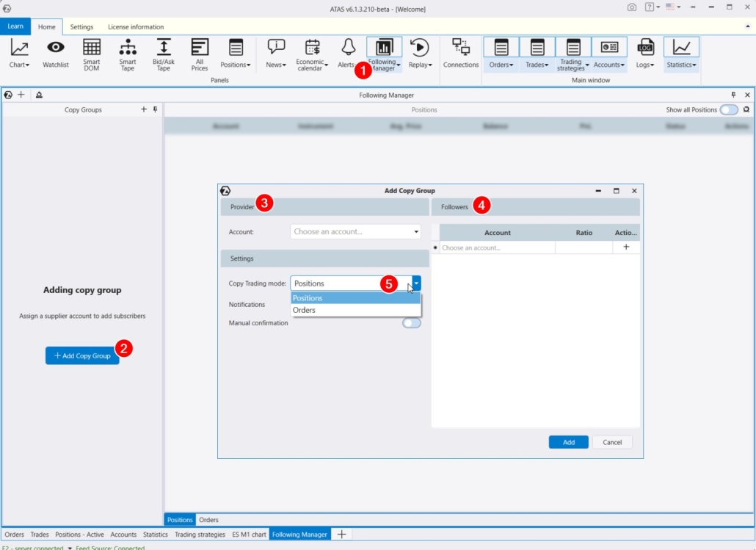The width and height of the screenshot is (756, 550).
Task: Open the Watchlist panel
Action: (56, 54)
